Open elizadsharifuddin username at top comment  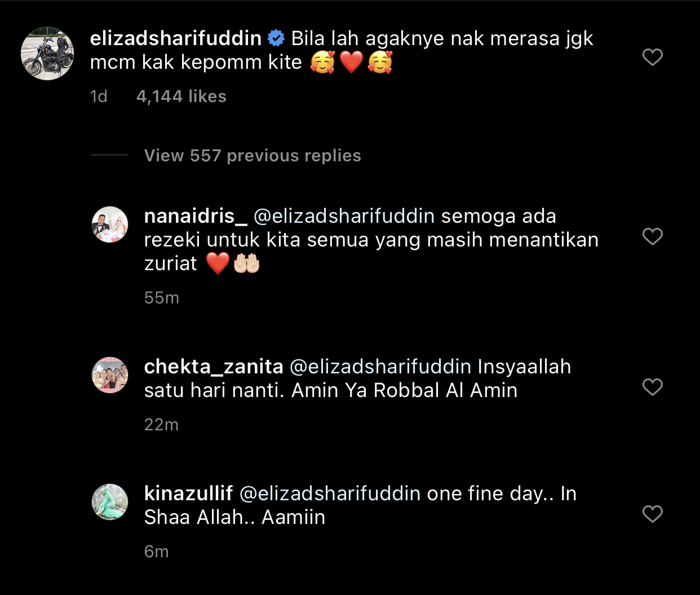click(x=176, y=38)
